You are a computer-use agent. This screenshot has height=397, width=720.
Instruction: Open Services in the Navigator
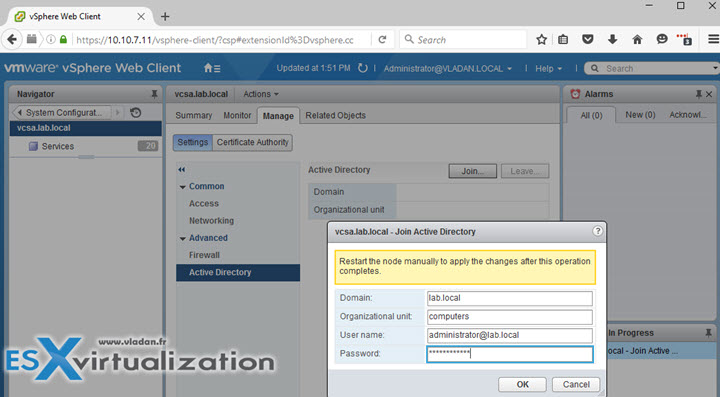click(57, 146)
